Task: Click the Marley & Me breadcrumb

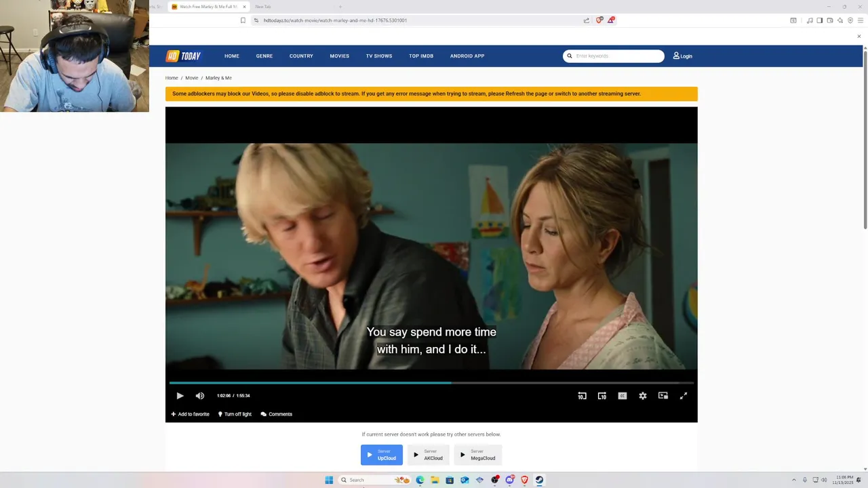Action: [218, 78]
